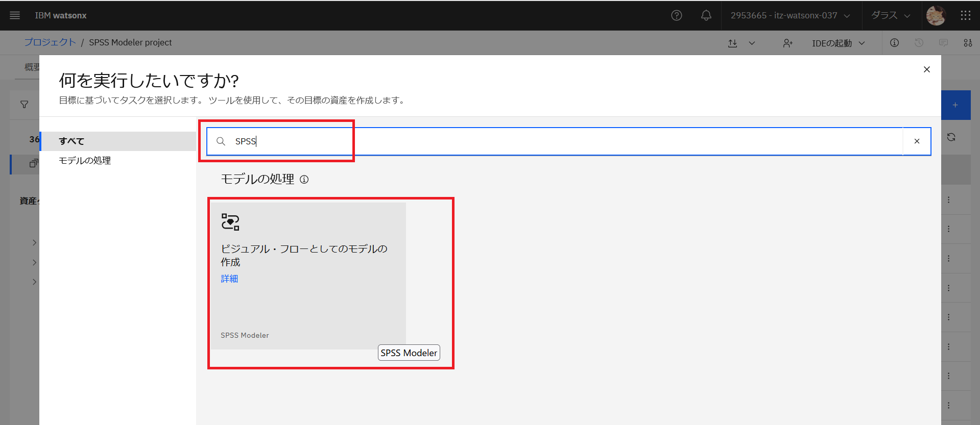This screenshot has height=425, width=980.
Task: Open account dropdown 2953665 - itz-watsonx-037
Action: point(791,15)
